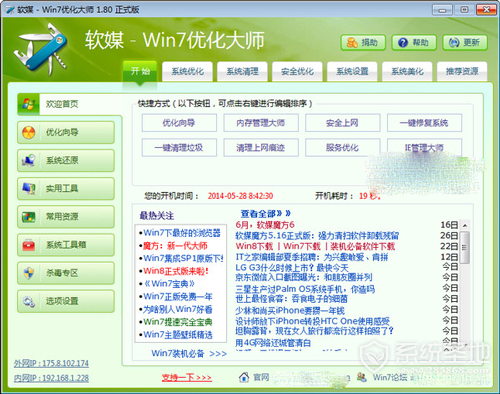Launch the 一键清理垃圾 shortcut
Image resolution: width=500 pixels, height=394 pixels.
pyautogui.click(x=179, y=147)
